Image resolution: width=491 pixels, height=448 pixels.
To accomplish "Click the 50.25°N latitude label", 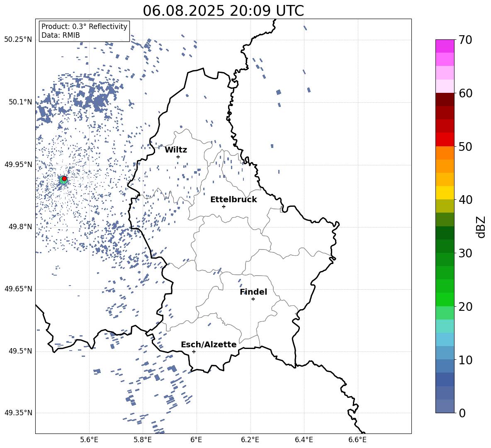I will coord(18,40).
